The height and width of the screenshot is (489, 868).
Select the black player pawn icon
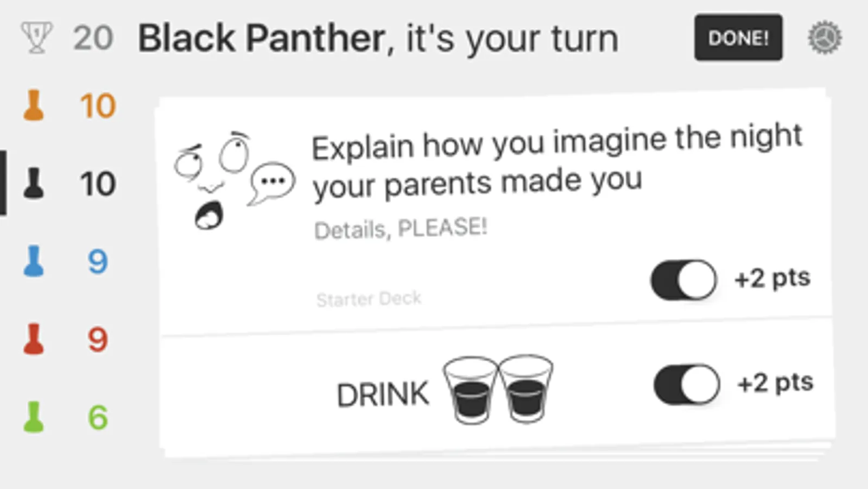(x=34, y=183)
